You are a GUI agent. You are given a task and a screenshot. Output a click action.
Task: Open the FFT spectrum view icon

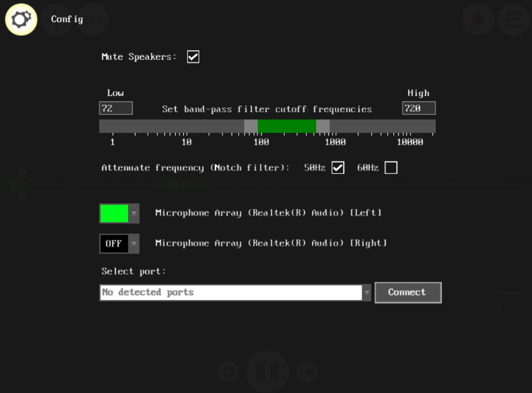point(93,19)
